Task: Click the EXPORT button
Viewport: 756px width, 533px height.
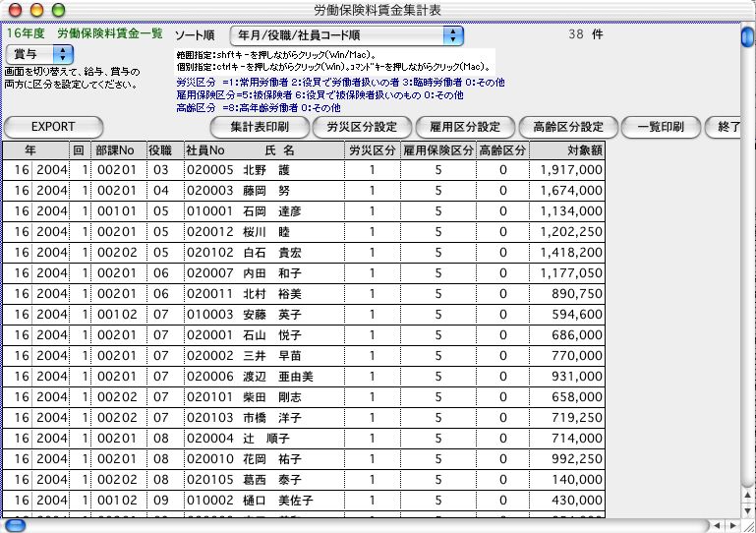Action: coord(53,127)
